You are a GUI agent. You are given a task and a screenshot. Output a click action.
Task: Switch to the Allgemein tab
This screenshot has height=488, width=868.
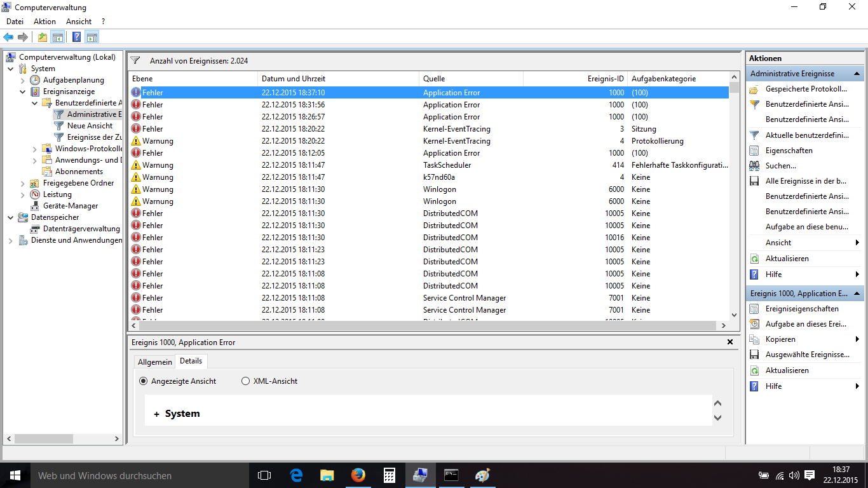pos(155,362)
